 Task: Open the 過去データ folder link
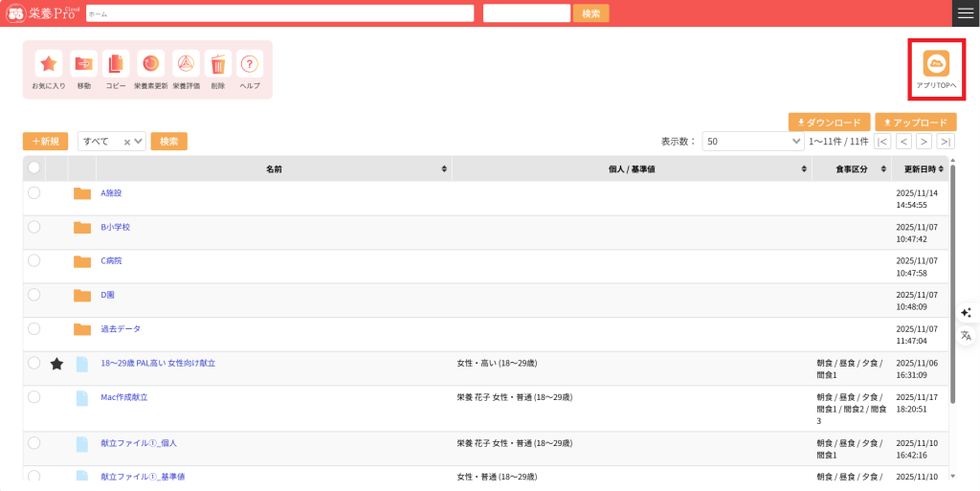(x=121, y=328)
